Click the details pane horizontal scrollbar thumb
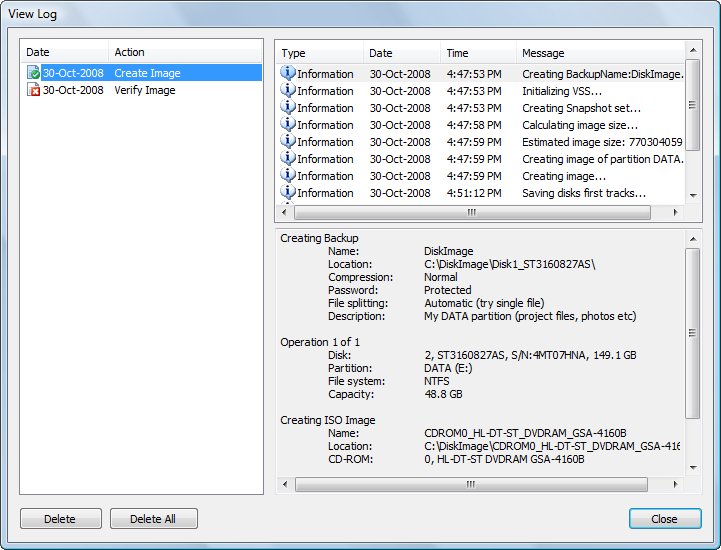The width and height of the screenshot is (721, 550). click(x=471, y=484)
